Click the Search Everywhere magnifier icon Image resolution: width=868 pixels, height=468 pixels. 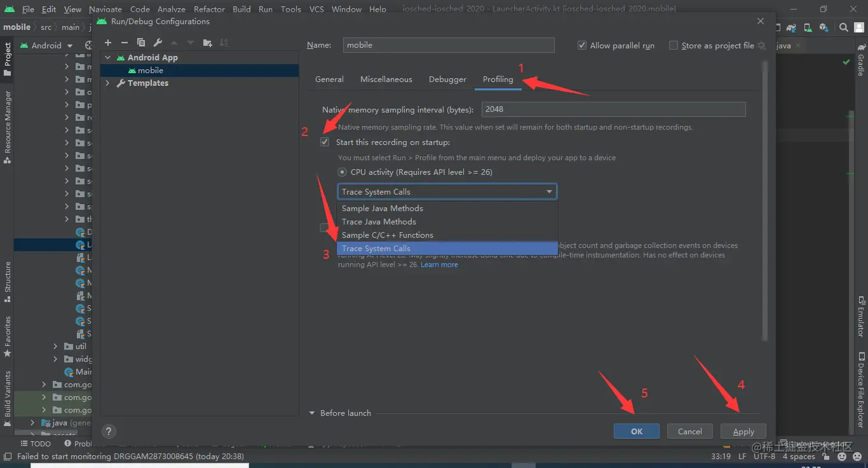[x=844, y=27]
